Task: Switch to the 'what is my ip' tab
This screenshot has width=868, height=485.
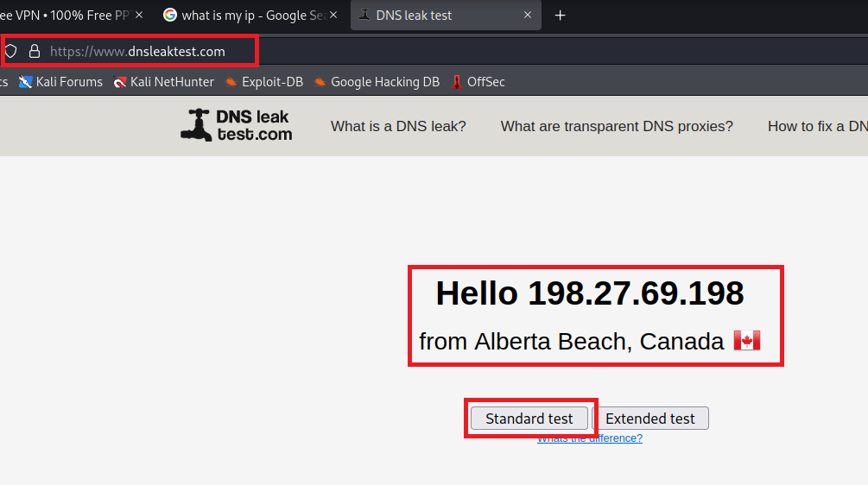Action: pyautogui.click(x=242, y=16)
